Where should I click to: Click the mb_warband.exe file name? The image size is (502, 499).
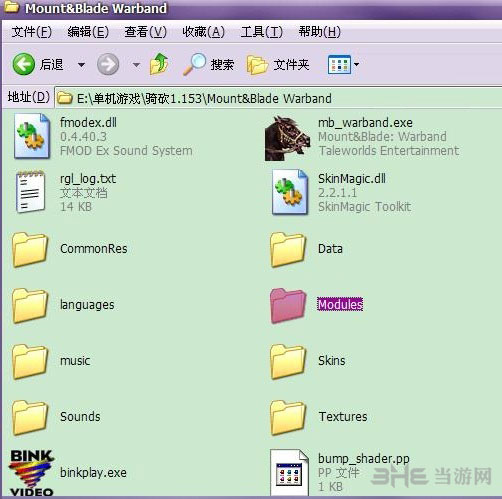click(x=365, y=123)
